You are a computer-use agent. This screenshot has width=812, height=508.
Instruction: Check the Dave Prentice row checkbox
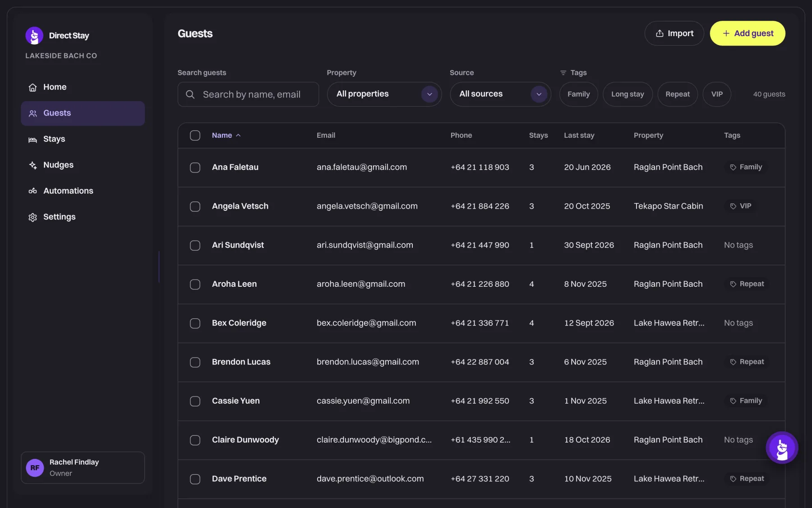point(195,479)
